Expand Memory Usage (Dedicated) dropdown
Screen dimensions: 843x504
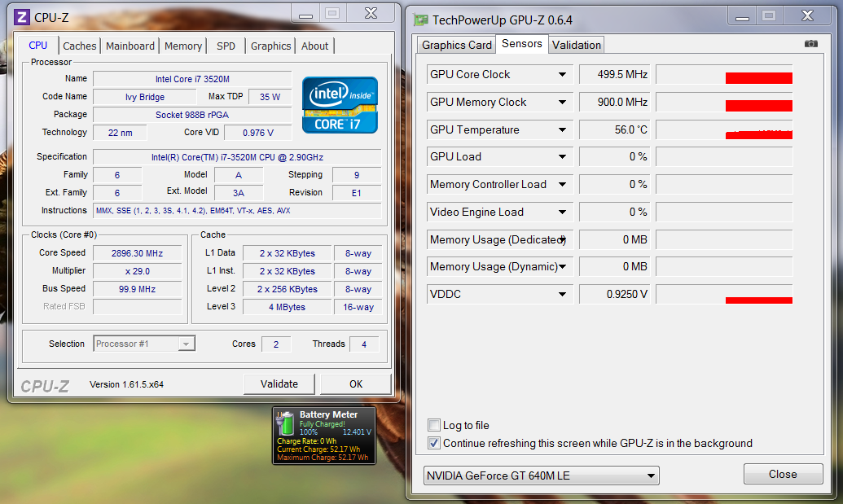563,239
